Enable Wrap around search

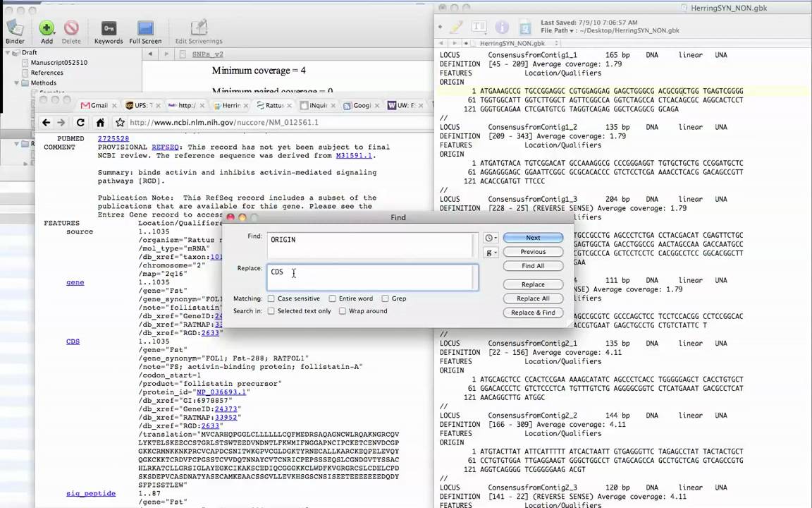343,311
